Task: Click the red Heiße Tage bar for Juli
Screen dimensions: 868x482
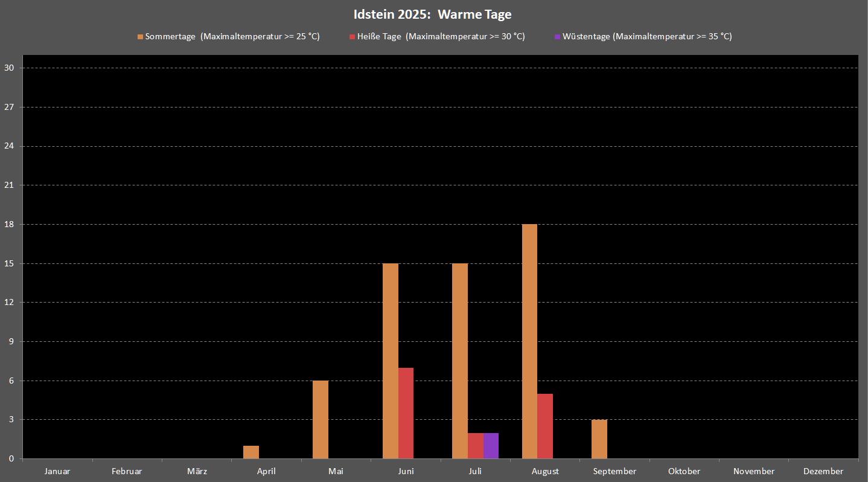Action: tap(476, 446)
